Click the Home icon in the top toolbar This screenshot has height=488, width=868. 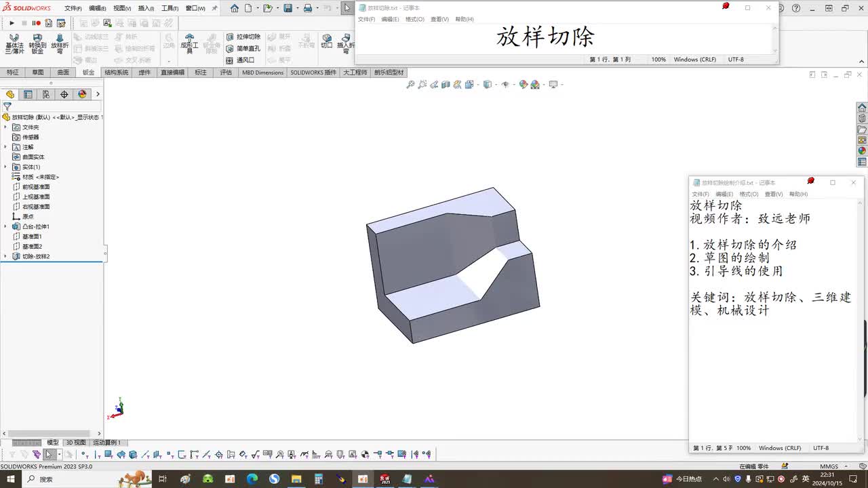(x=235, y=8)
